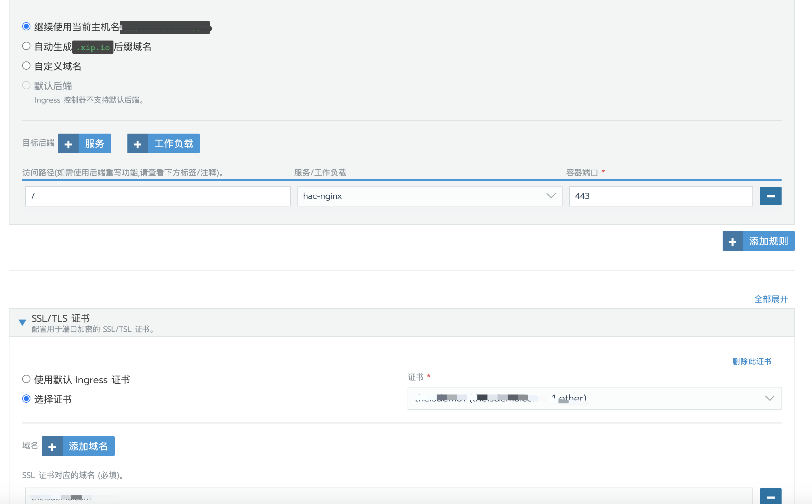This screenshot has height=504, width=812.
Task: Click the 访问路径 input containing slash
Action: point(158,196)
